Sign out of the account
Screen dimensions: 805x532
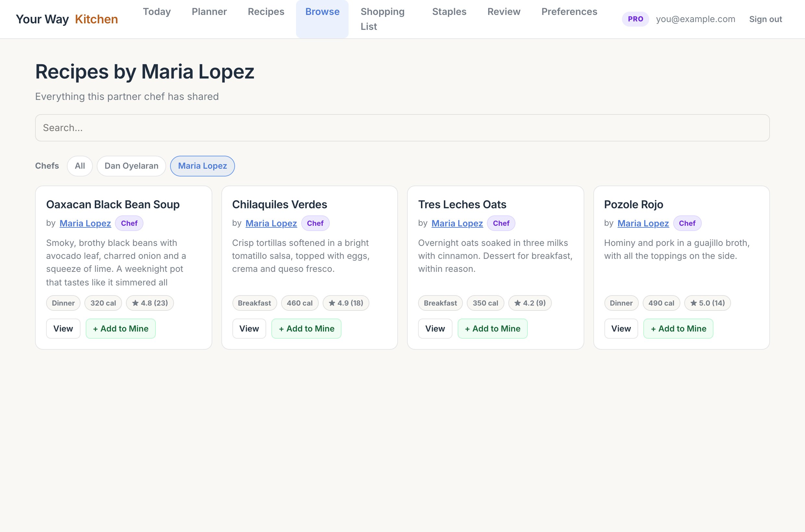click(x=765, y=19)
